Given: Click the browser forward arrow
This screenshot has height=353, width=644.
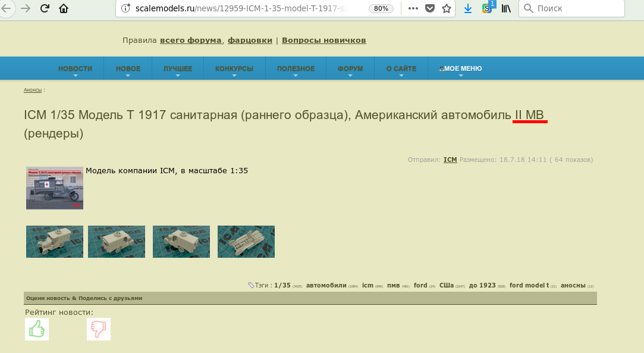Looking at the screenshot, I should click(26, 8).
